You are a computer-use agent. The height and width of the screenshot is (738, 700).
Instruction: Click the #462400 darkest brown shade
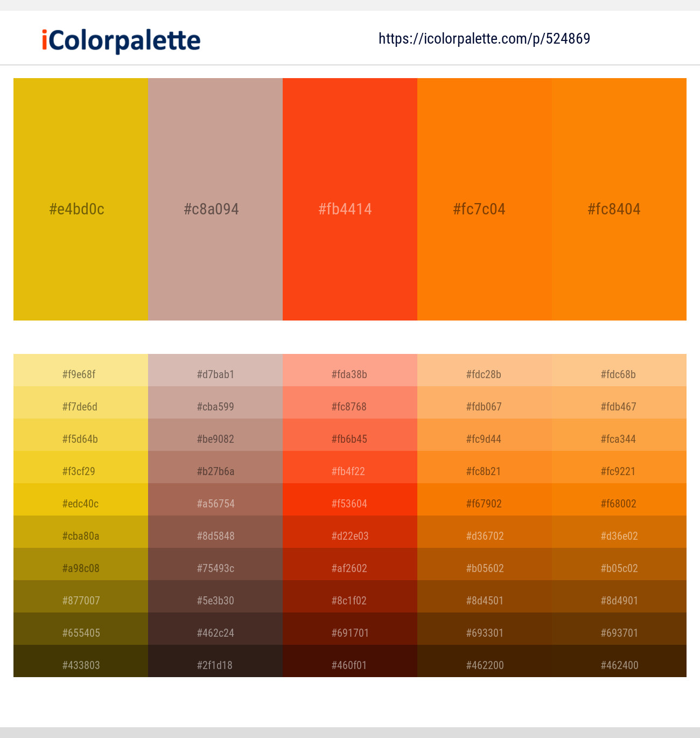(619, 661)
